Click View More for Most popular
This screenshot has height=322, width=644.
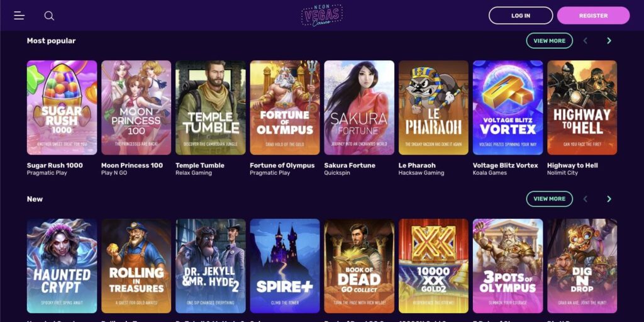[x=550, y=41]
